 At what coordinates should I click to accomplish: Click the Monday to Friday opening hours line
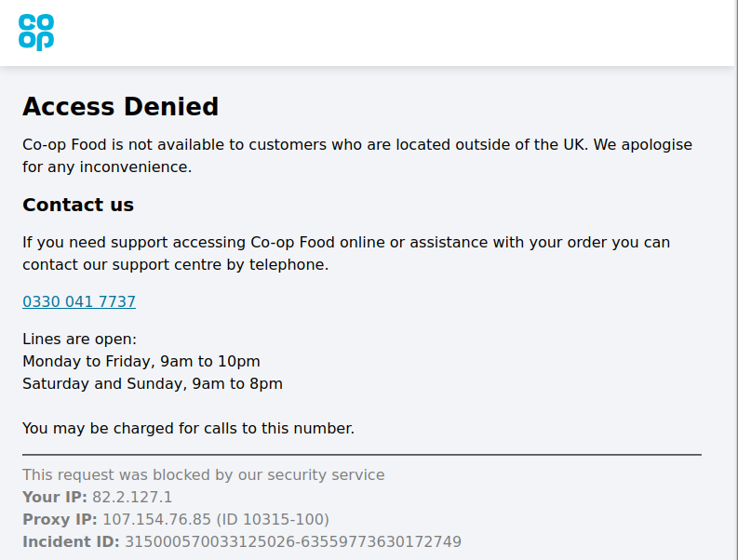141,362
